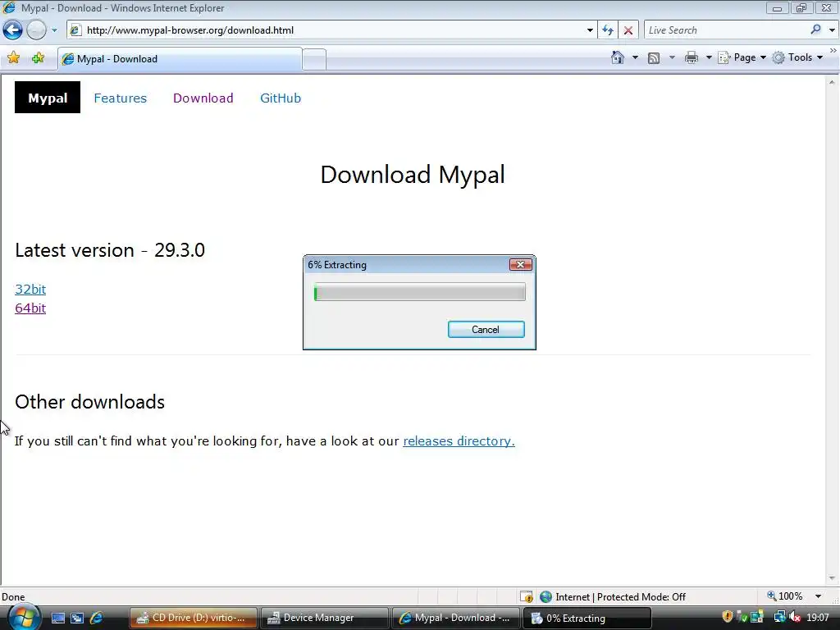The image size is (840, 630).
Task: Expand the Home button dropdown arrow
Action: click(636, 57)
